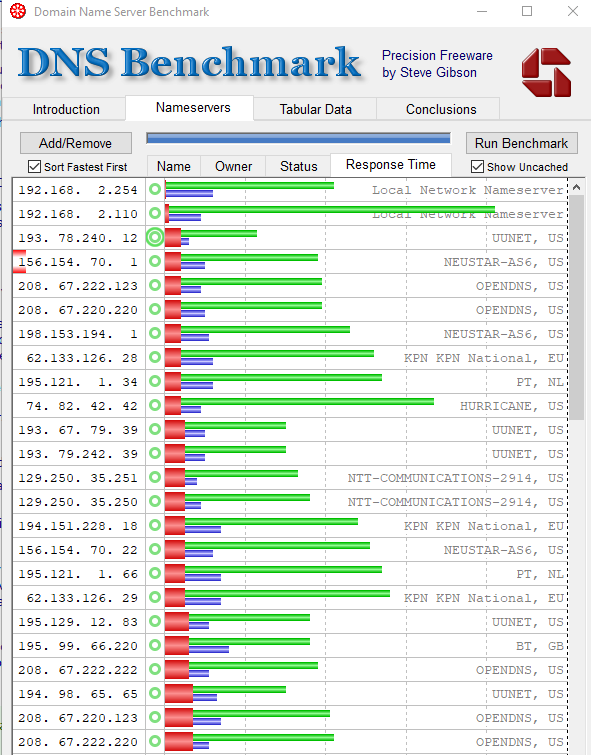
Task: Click the vertical scrollbar thumb
Action: pos(577,307)
